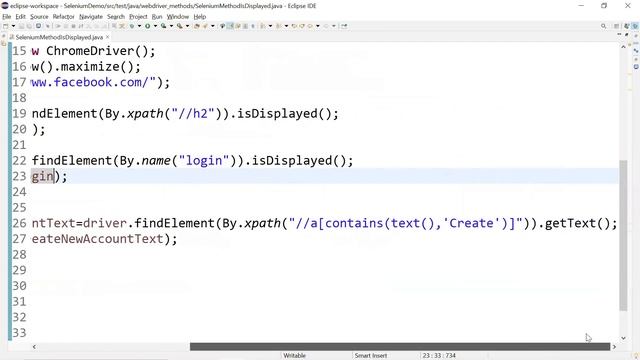The width and height of the screenshot is (640, 360).
Task: Open the File menu
Action: pos(7,16)
